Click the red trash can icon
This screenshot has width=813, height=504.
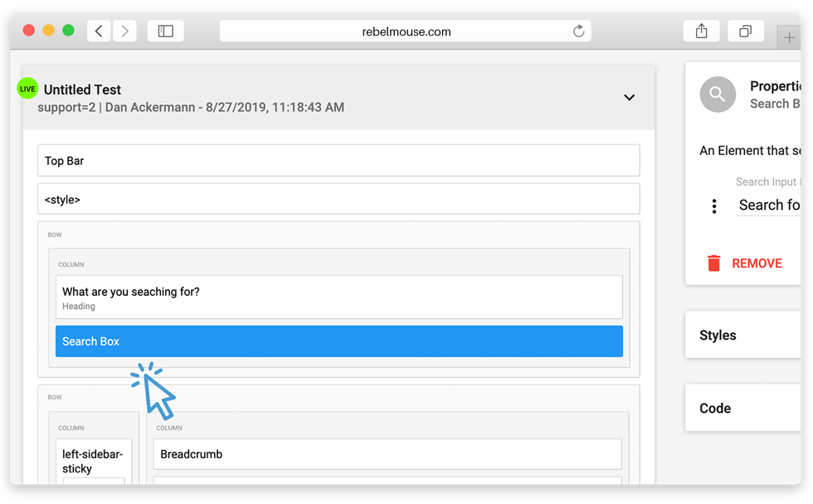713,264
